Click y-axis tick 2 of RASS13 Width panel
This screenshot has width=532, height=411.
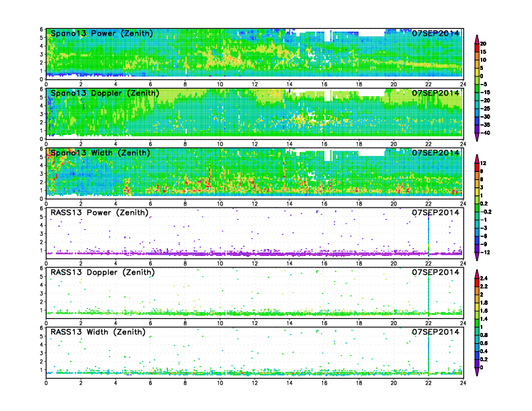(x=42, y=361)
